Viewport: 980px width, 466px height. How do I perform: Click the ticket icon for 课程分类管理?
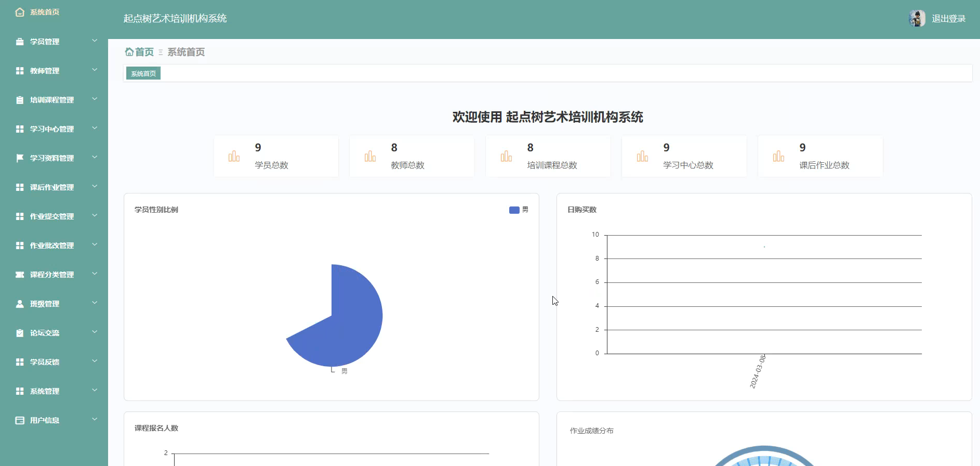20,275
